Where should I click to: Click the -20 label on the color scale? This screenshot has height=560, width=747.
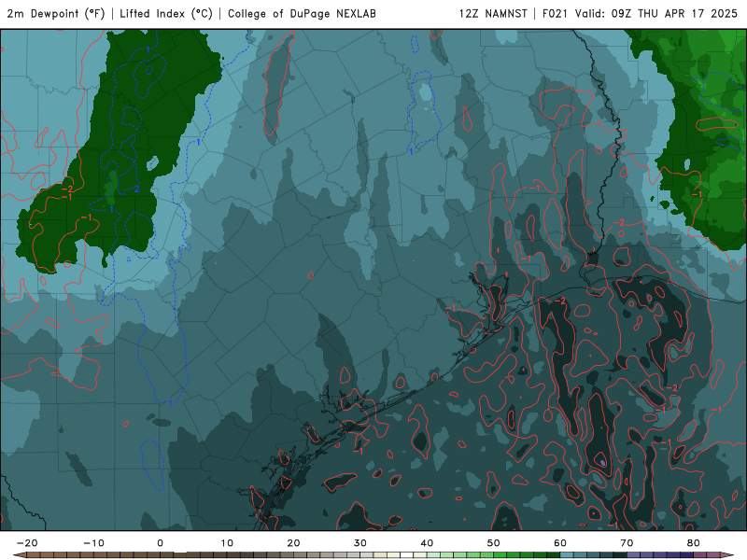point(27,543)
